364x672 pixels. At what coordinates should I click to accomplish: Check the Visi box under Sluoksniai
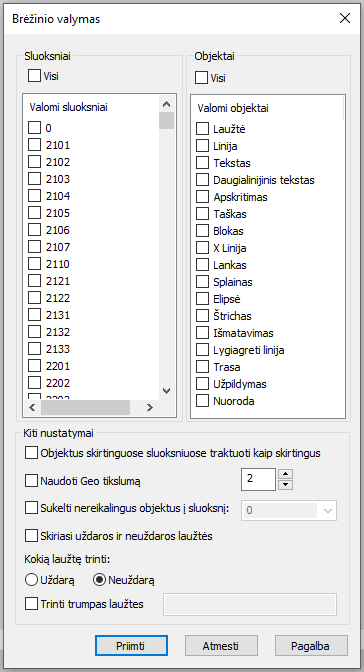(34, 76)
